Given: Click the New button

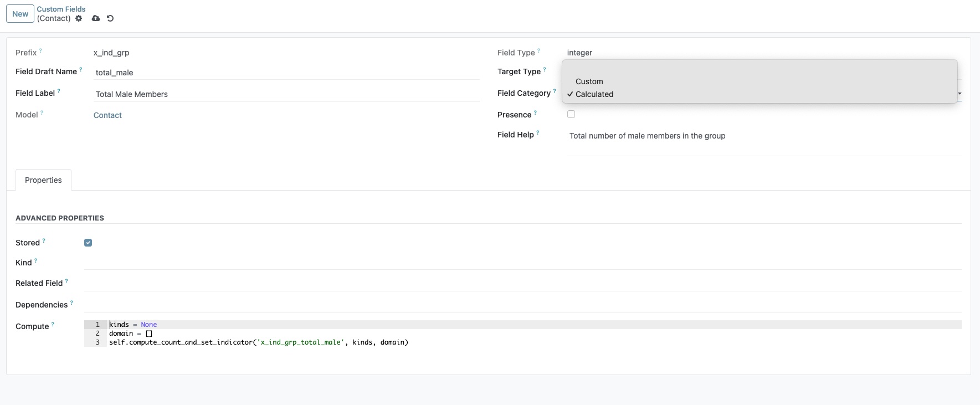Looking at the screenshot, I should [x=20, y=14].
